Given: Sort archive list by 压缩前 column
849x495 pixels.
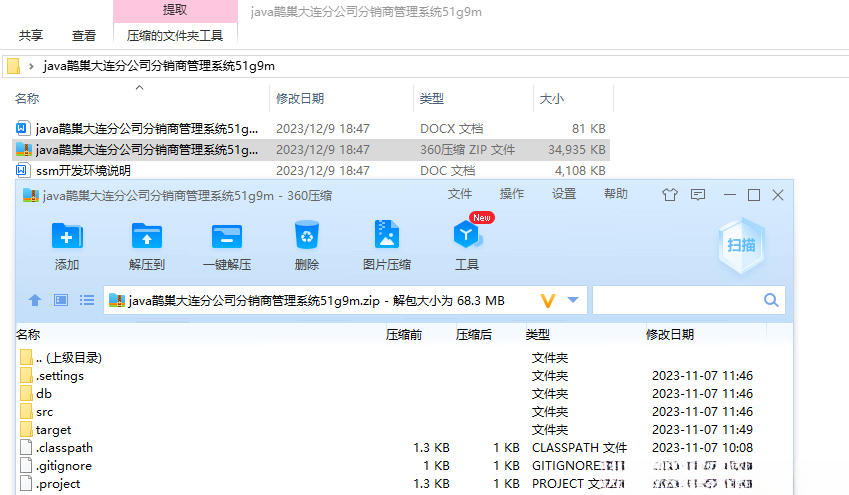Looking at the screenshot, I should point(404,335).
